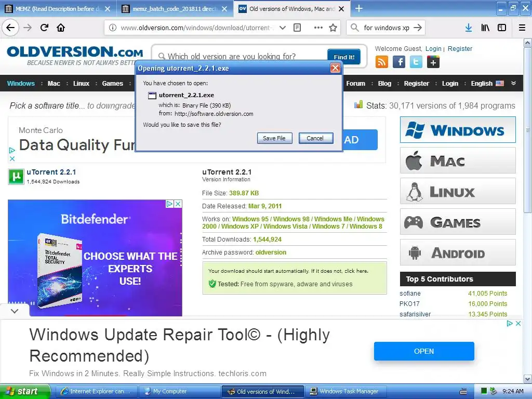This screenshot has height=399, width=532.
Task: Reload the current page
Action: click(45, 28)
